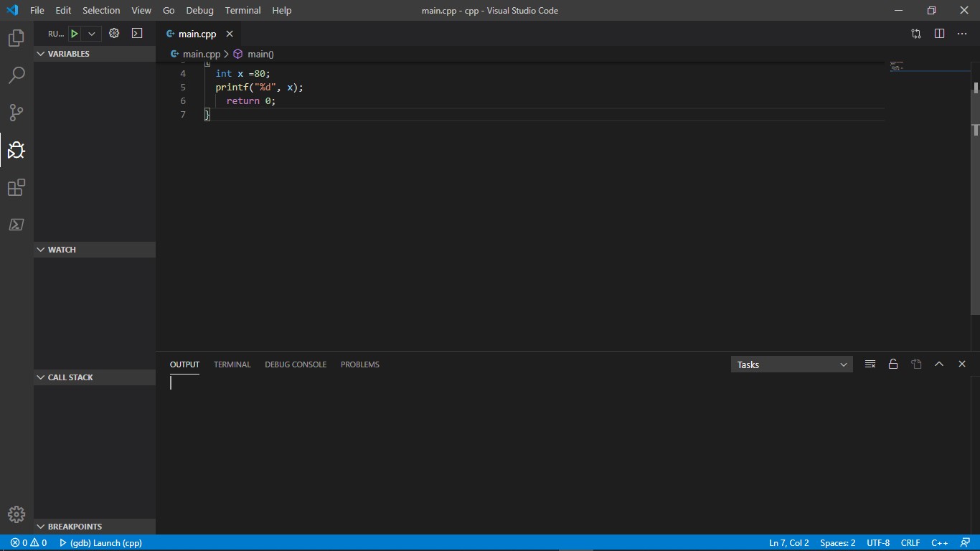Expand the BREAKPOINTS section
The height and width of the screenshot is (551, 980).
tap(75, 527)
